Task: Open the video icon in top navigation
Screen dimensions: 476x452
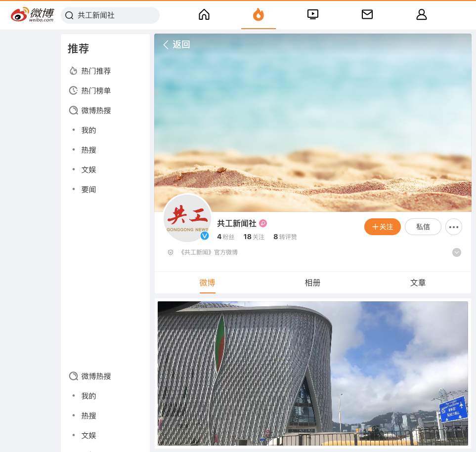Action: click(x=312, y=15)
